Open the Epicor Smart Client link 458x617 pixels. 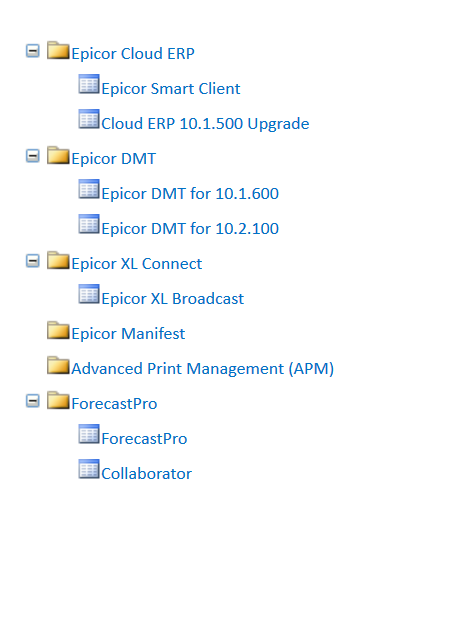coord(171,89)
